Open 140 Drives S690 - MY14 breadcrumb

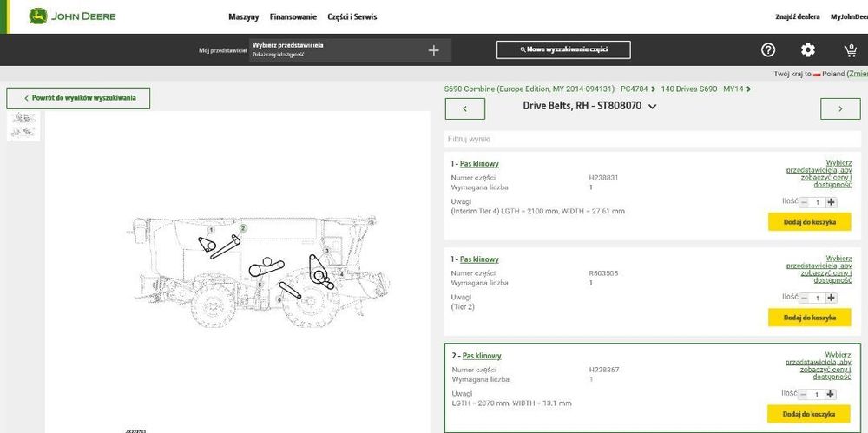coord(702,89)
